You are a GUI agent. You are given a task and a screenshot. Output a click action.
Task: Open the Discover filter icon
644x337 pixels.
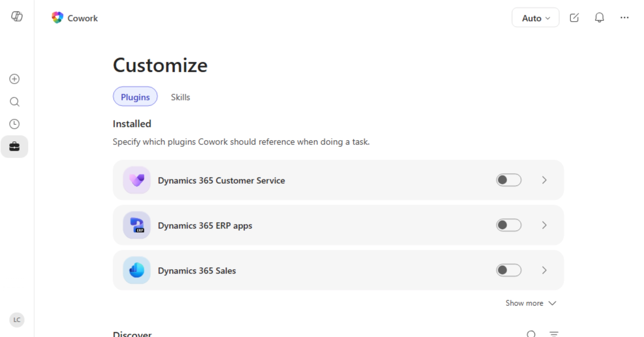(554, 334)
